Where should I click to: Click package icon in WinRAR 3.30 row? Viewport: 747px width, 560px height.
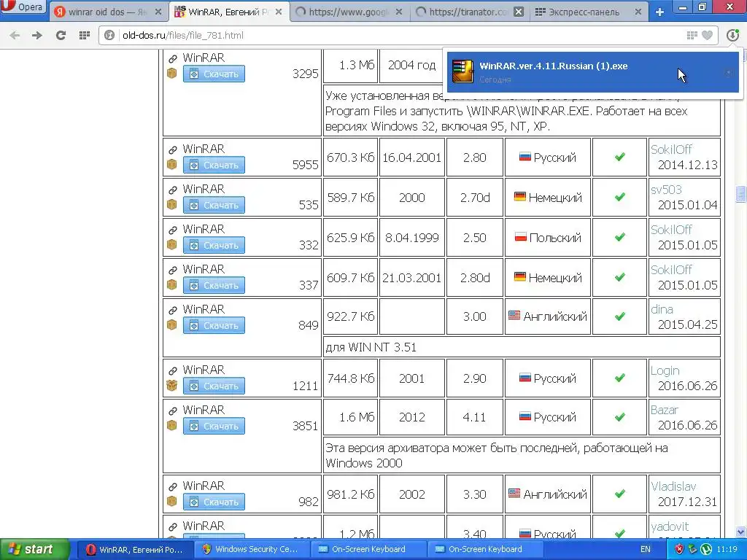tap(172, 501)
